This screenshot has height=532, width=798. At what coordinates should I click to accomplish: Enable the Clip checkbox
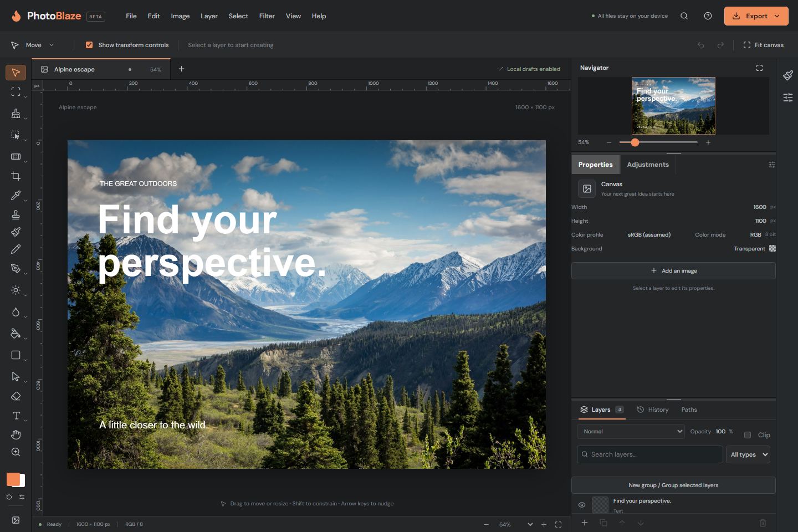tap(748, 435)
